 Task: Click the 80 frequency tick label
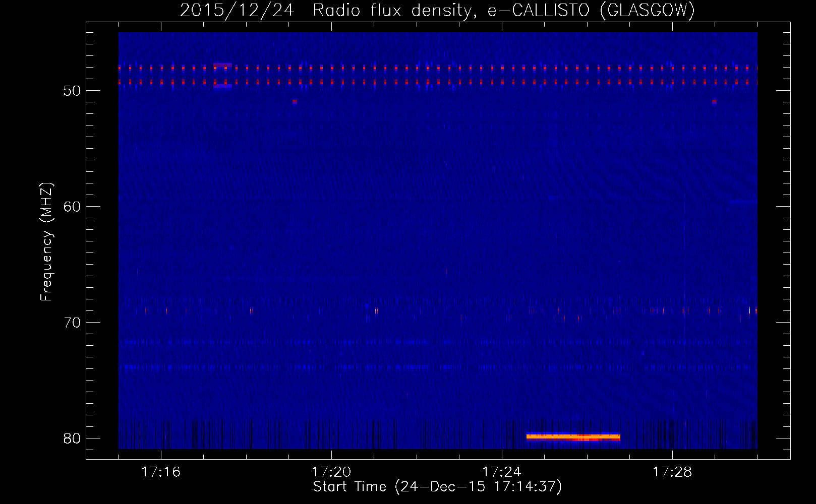pos(72,438)
